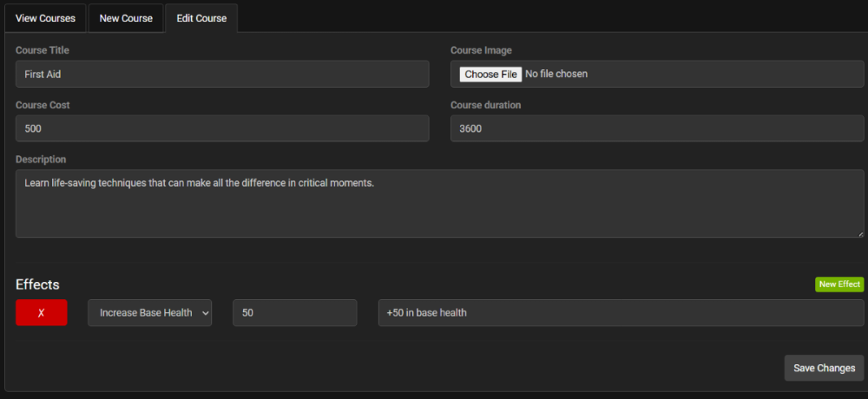Screen dimensions: 868x399
Task: Click the Course Image label
Action: [481, 50]
